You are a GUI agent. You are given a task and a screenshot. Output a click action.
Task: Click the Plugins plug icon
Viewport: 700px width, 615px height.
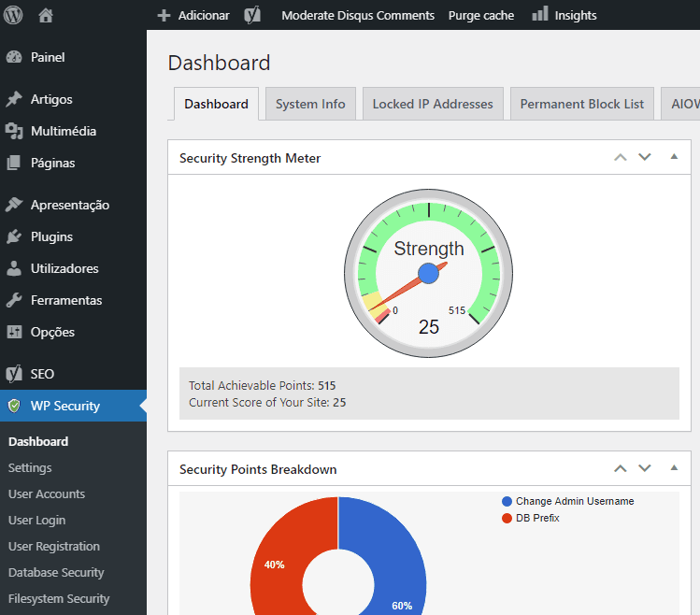point(14,236)
